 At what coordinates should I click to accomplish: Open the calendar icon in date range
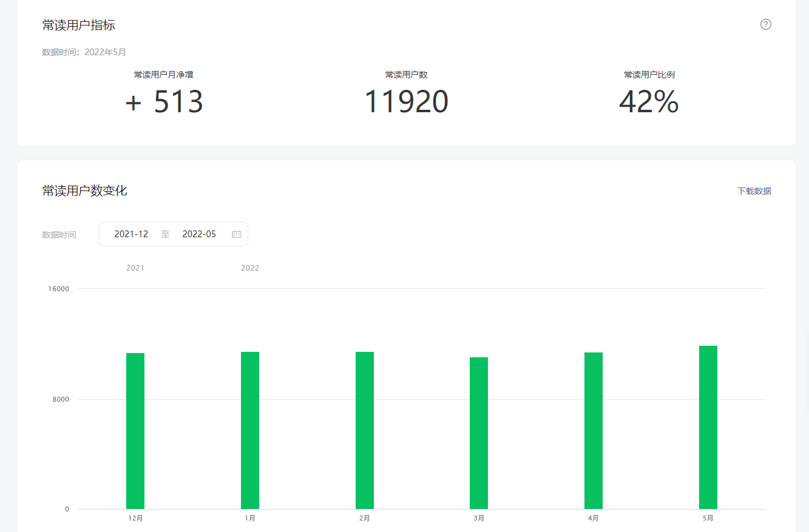click(x=237, y=234)
